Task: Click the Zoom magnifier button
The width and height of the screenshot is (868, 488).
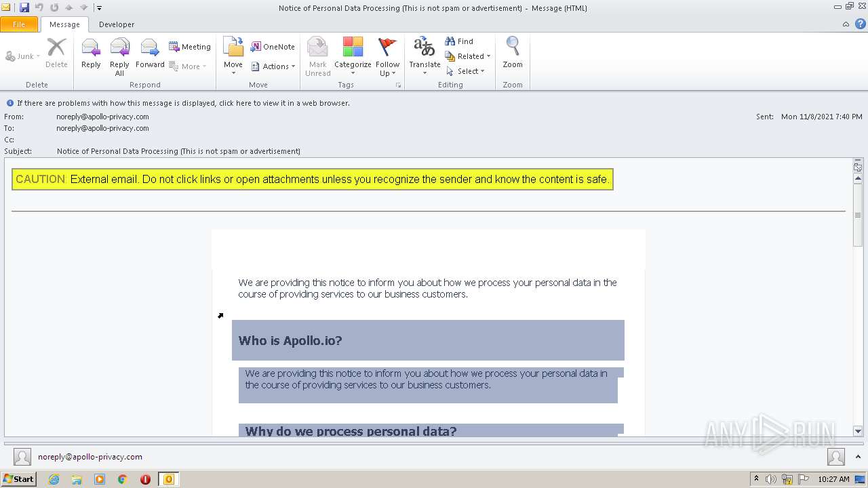Action: click(x=513, y=54)
